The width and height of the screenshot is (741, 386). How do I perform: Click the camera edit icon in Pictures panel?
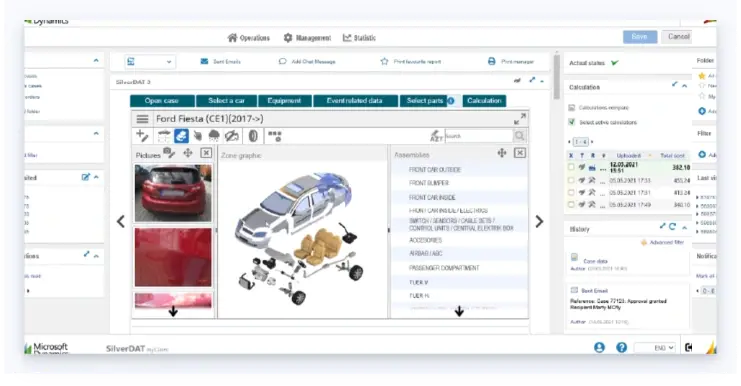pos(169,153)
